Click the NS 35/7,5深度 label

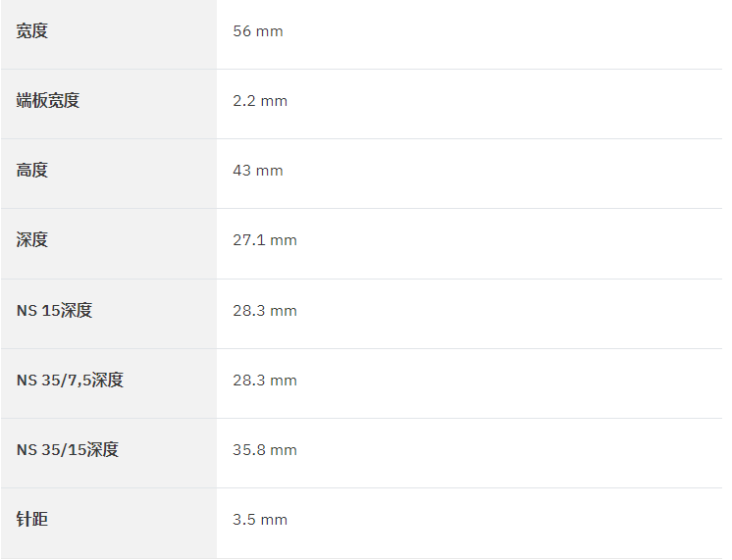(x=70, y=380)
